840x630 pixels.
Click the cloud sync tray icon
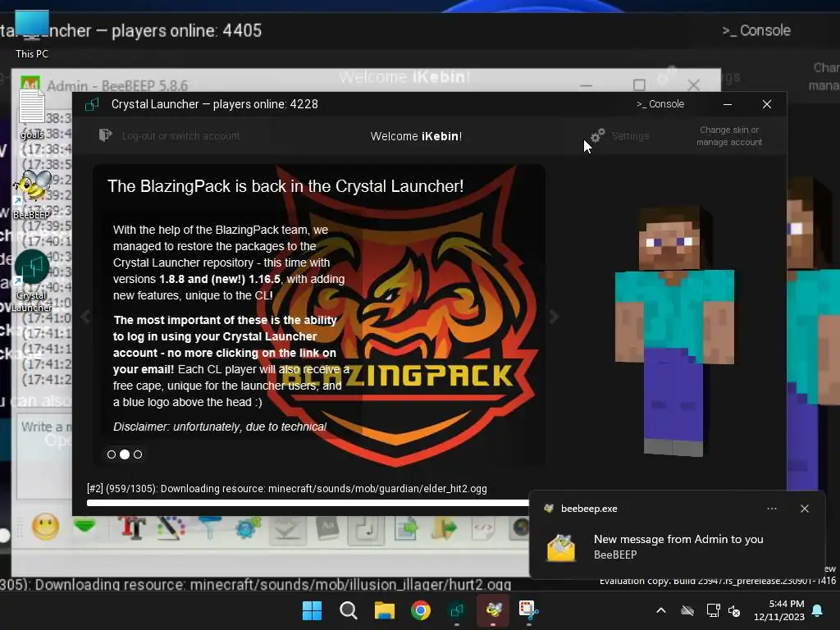(687, 610)
